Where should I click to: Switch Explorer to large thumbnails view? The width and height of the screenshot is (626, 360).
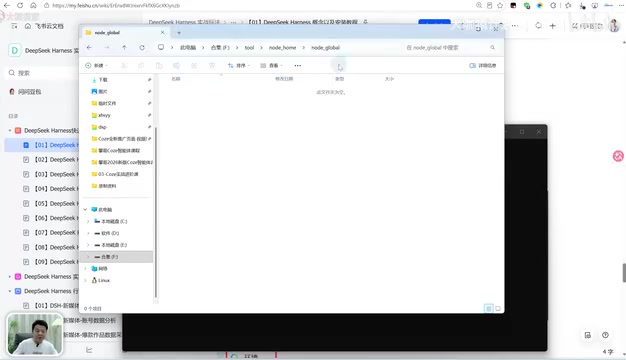click(x=498, y=308)
